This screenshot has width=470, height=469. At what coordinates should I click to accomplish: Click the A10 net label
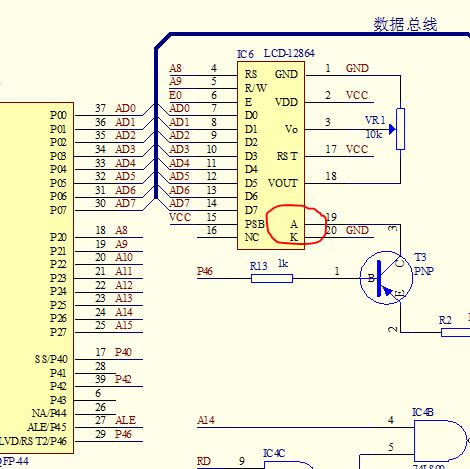pos(124,257)
